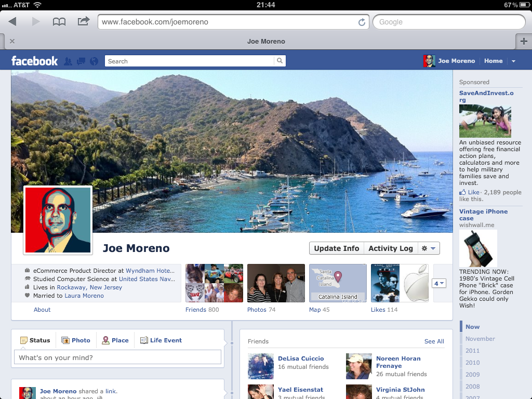Click the facebook logo
The image size is (532, 399).
click(x=35, y=61)
